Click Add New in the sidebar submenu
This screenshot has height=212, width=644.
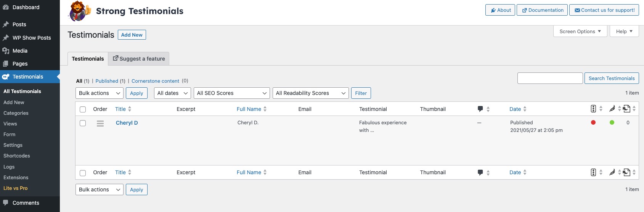tap(14, 103)
